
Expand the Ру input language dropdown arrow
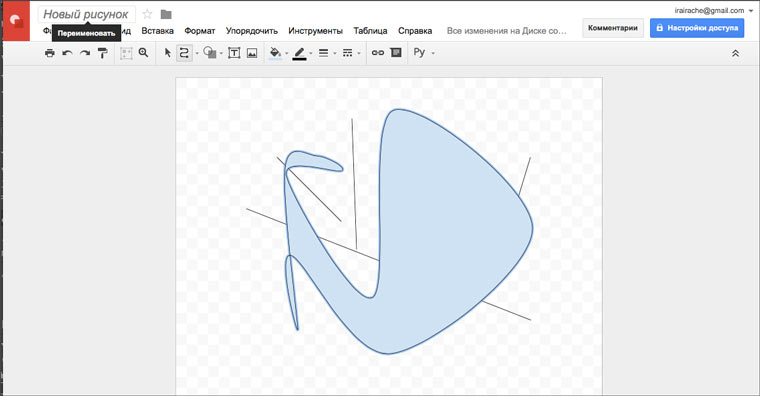[x=433, y=53]
